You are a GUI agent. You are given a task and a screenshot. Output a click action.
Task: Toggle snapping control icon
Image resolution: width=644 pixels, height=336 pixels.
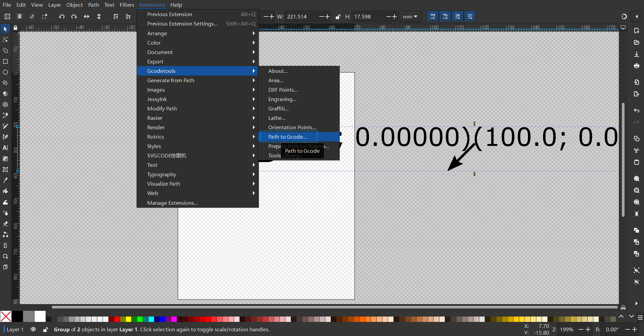tap(624, 16)
